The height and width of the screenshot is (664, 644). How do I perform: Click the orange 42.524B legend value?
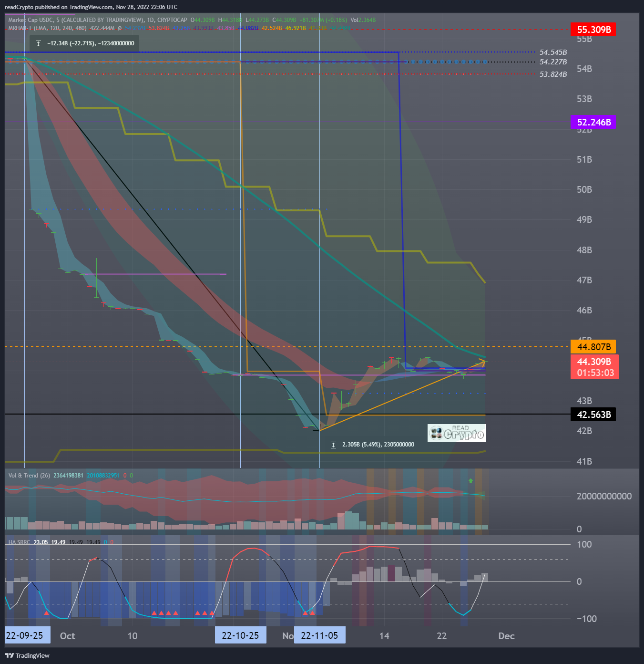pyautogui.click(x=272, y=28)
